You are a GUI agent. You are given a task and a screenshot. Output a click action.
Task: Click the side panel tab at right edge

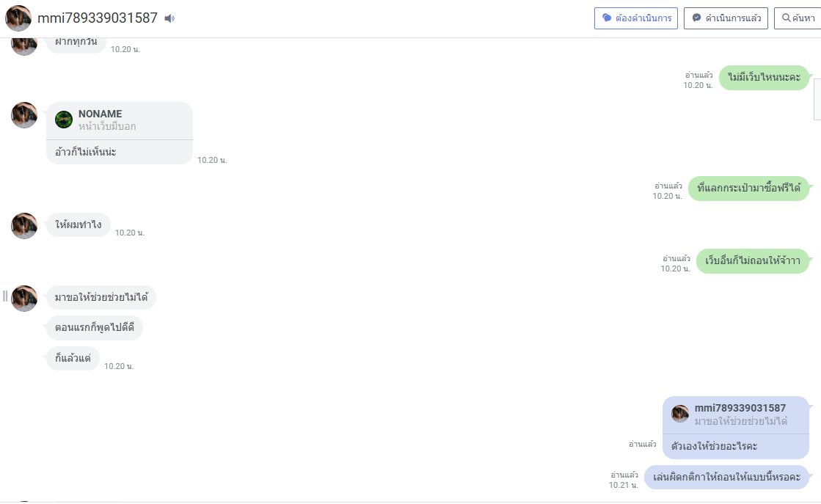(x=817, y=100)
